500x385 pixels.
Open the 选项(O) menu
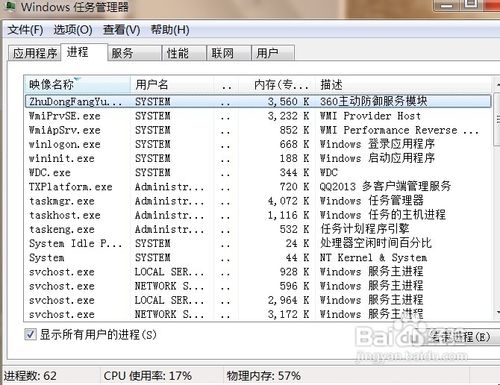(x=73, y=30)
